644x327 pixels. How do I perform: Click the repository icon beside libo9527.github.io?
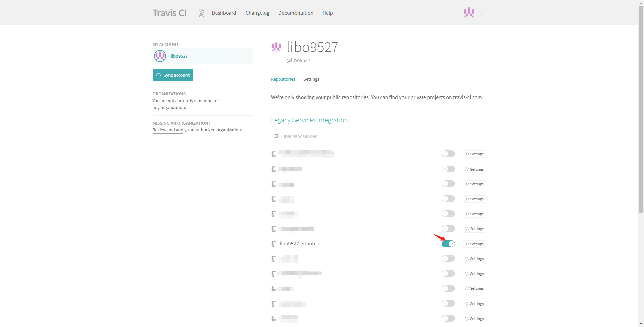274,244
